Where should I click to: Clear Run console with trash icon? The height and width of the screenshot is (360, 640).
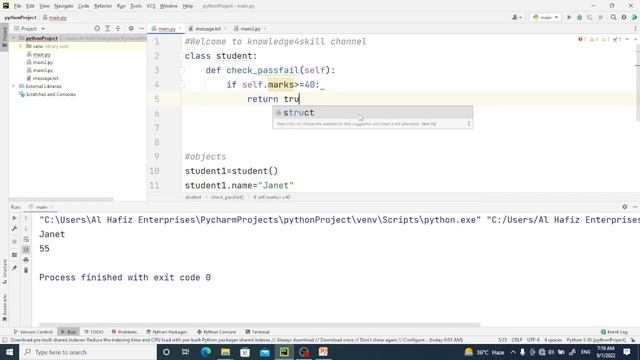pos(26,270)
